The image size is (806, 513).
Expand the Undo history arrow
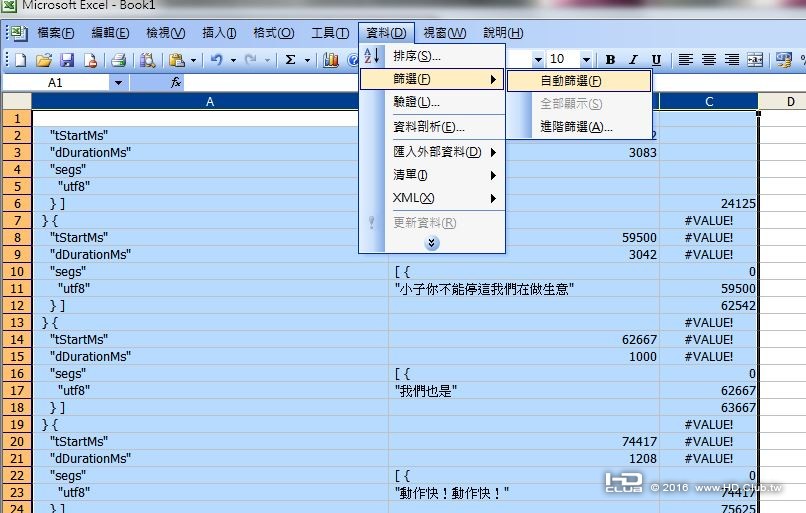[233, 60]
